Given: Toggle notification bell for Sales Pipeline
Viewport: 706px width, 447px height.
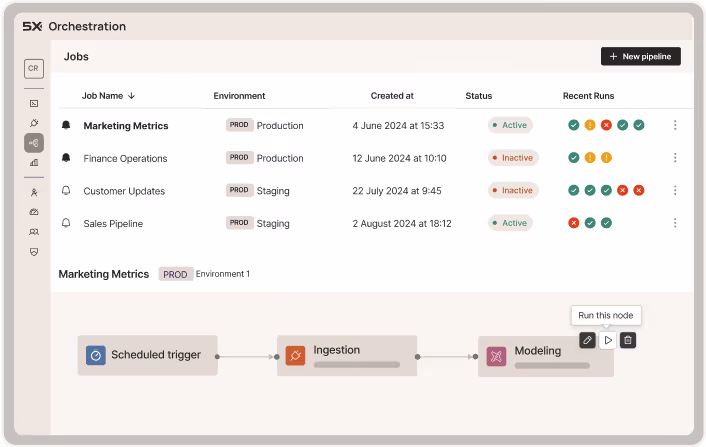Looking at the screenshot, I should click(66, 223).
